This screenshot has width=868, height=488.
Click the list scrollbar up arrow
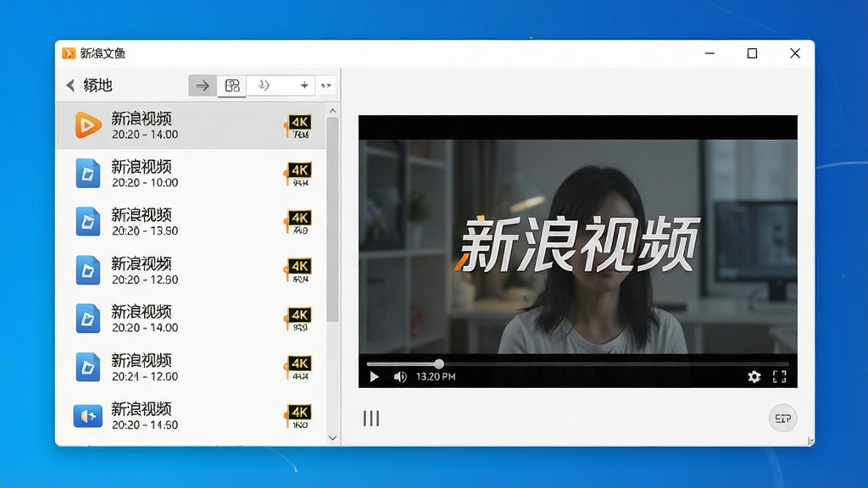tap(332, 111)
